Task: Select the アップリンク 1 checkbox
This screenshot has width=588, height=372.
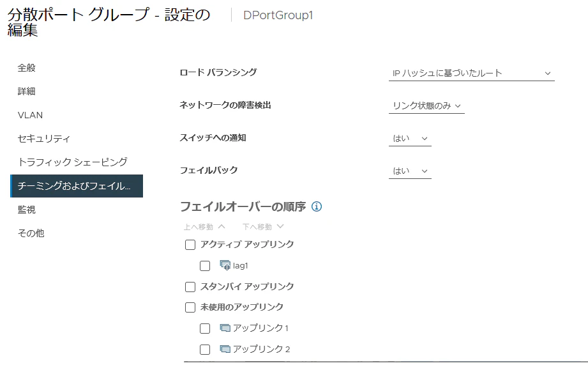Action: pyautogui.click(x=205, y=329)
